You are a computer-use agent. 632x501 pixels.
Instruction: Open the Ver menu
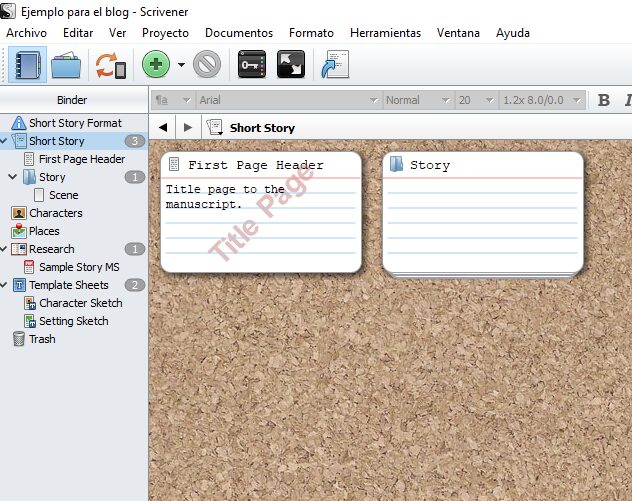point(117,33)
